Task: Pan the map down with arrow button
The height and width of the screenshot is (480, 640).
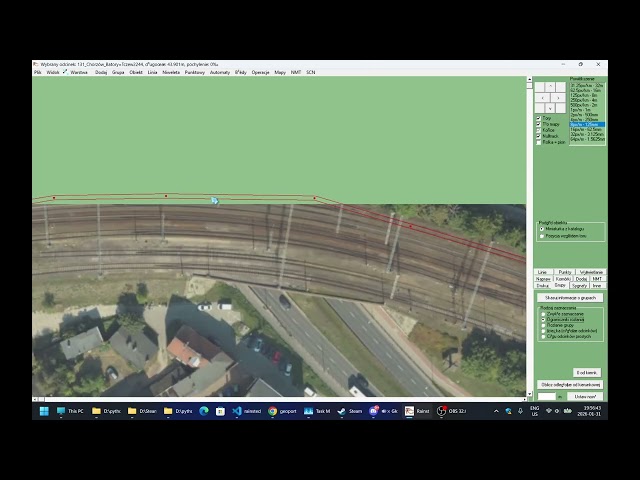Action: 550,109
